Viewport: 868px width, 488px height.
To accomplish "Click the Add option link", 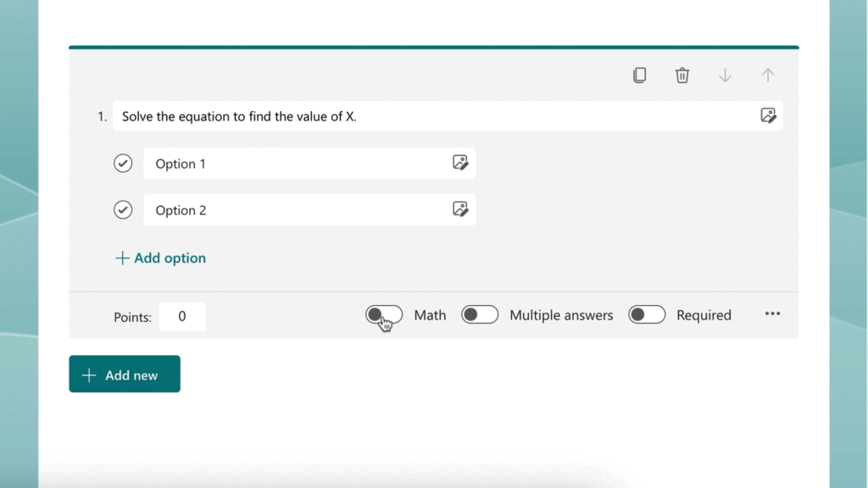I will tap(170, 258).
